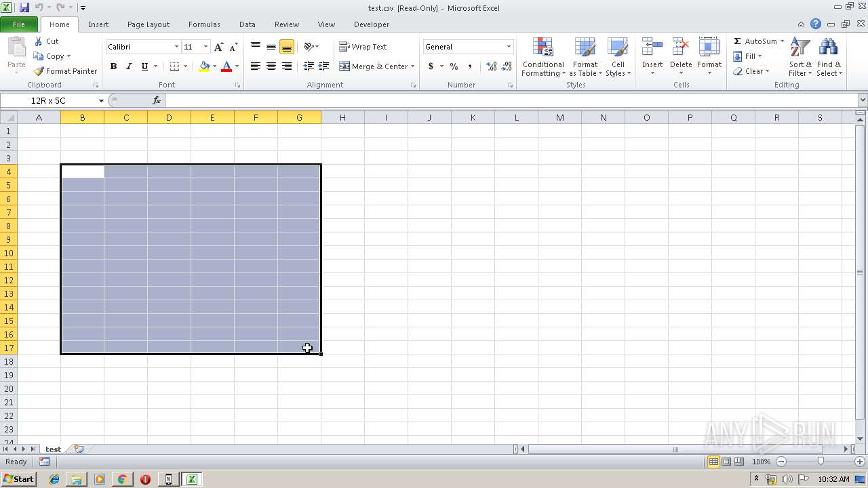Switch to the Formulas tab
Viewport: 868px width, 488px height.
tap(204, 24)
